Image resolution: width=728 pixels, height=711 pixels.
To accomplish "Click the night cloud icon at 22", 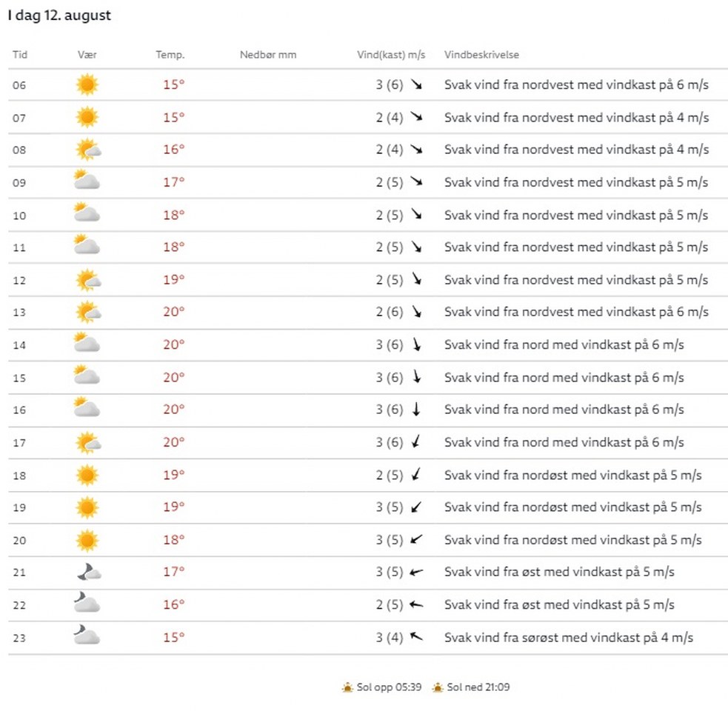I will coord(87,604).
